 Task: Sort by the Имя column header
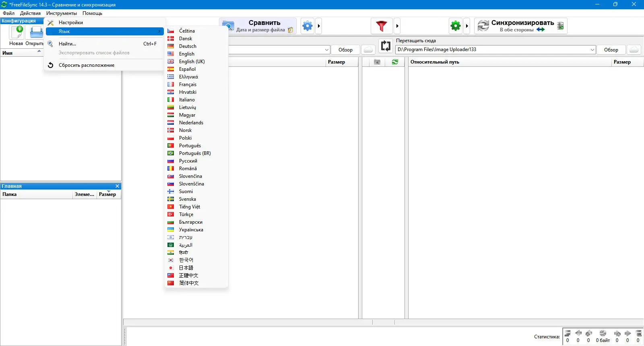coord(22,53)
